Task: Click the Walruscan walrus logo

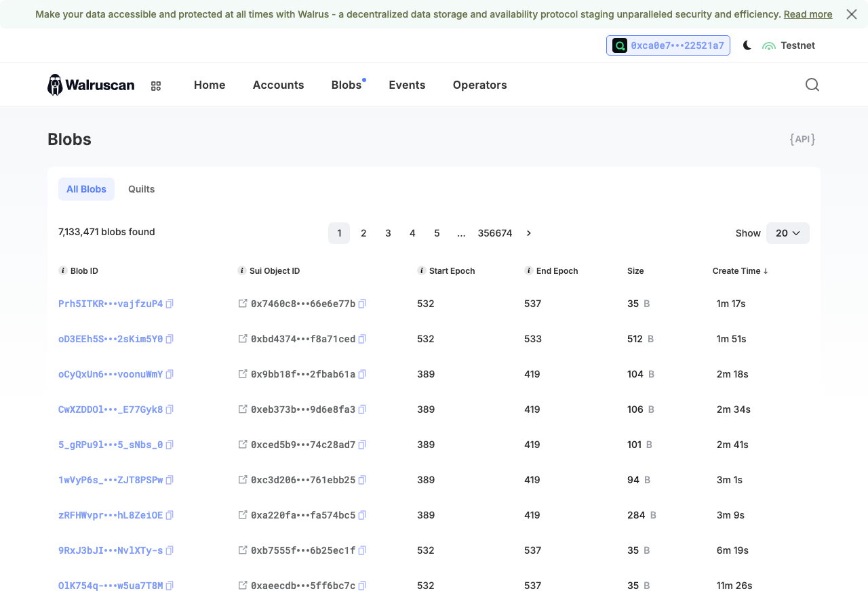Action: tap(91, 85)
